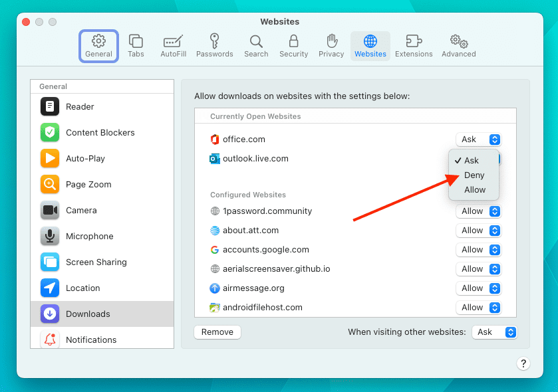
Task: Click the Location arrow icon
Action: [50, 288]
